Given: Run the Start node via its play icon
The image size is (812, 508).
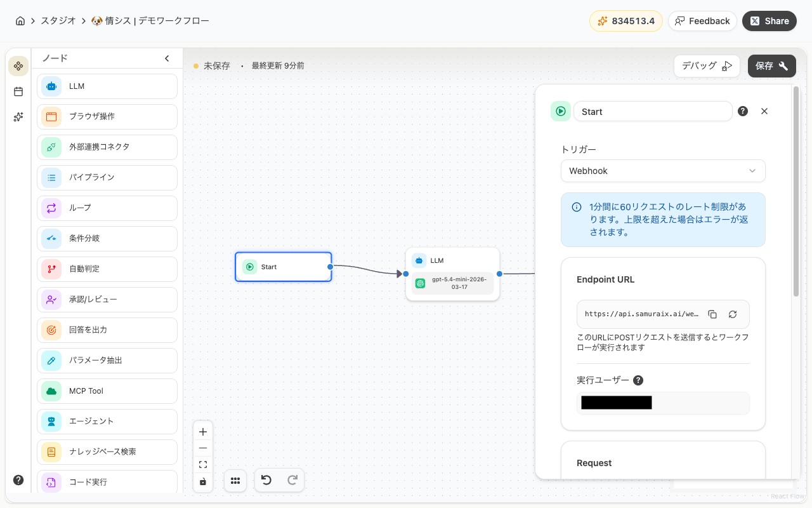Looking at the screenshot, I should [x=250, y=267].
